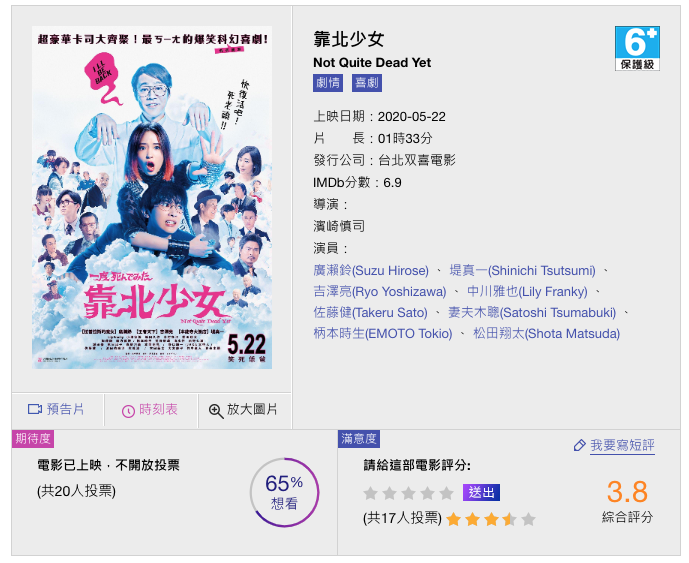This screenshot has height=563, width=689.
Task: Click the 6+ 保護級 rating badge
Action: point(637,48)
